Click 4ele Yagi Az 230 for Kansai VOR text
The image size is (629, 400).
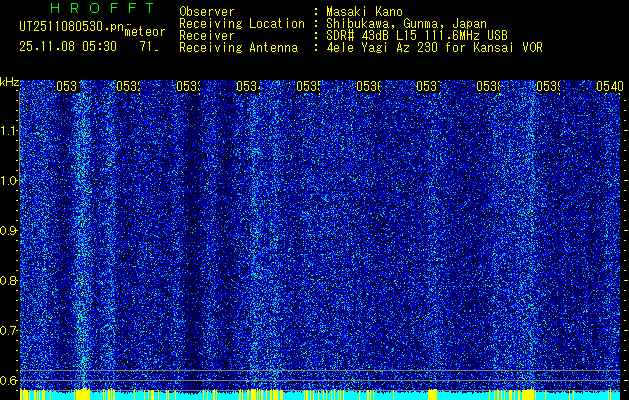pos(434,48)
